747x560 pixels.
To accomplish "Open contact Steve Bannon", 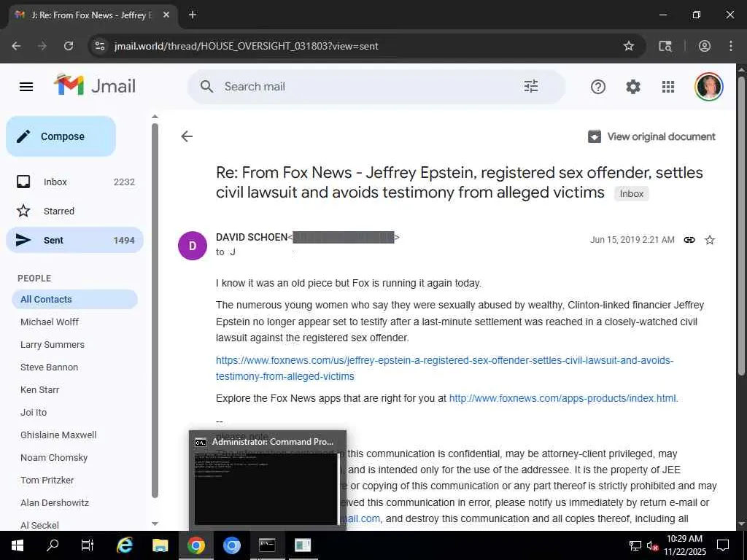I will click(x=49, y=367).
